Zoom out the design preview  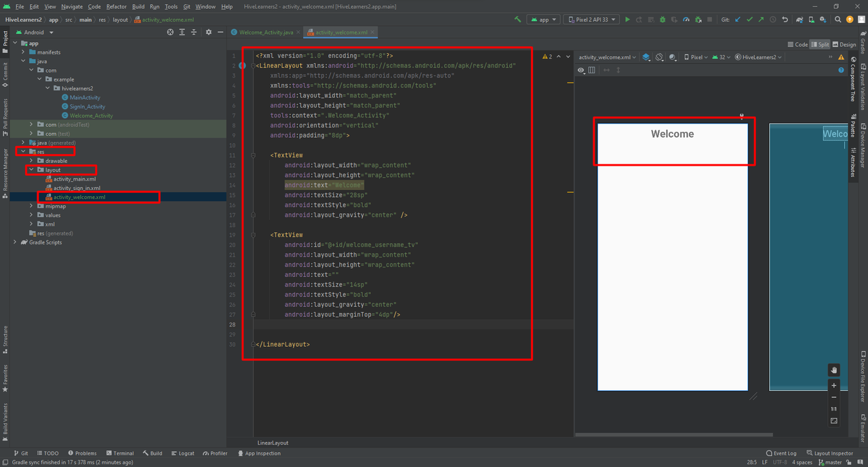(x=834, y=397)
